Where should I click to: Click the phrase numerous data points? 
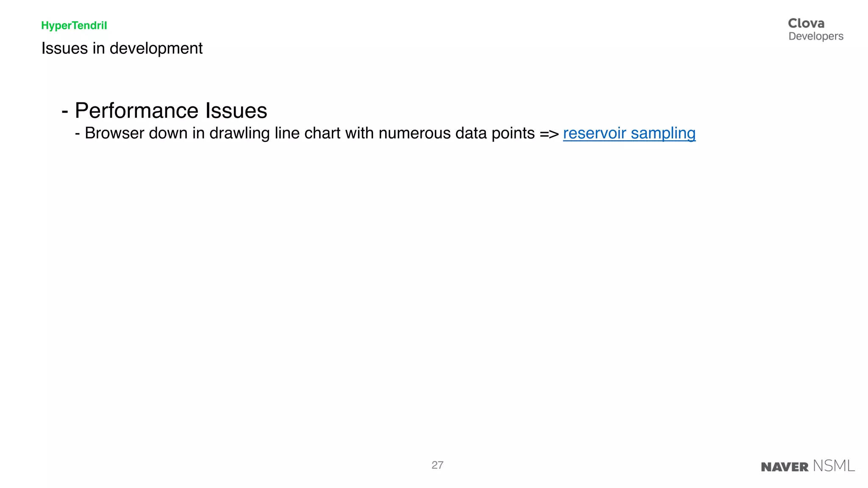[457, 133]
